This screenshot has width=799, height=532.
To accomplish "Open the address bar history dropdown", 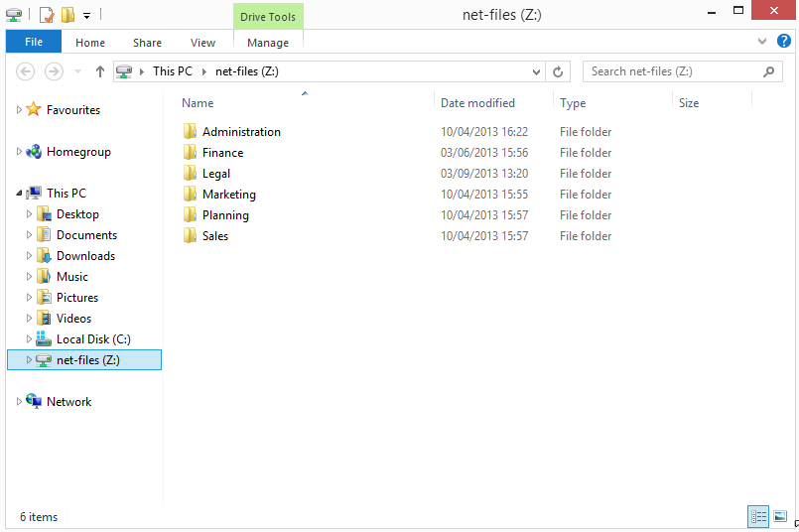I will (x=536, y=71).
